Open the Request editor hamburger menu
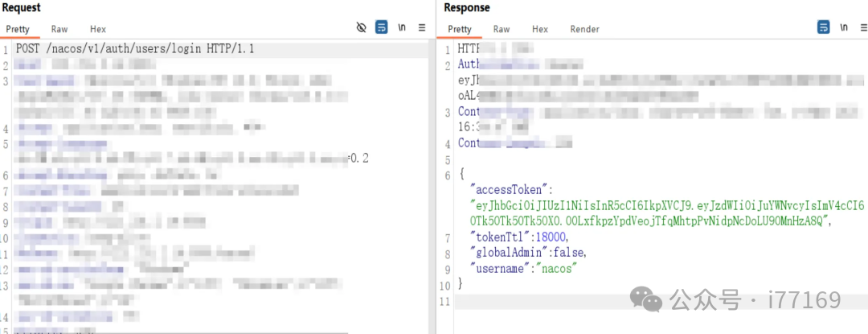Screen dimensions: 868x334 (x=422, y=27)
